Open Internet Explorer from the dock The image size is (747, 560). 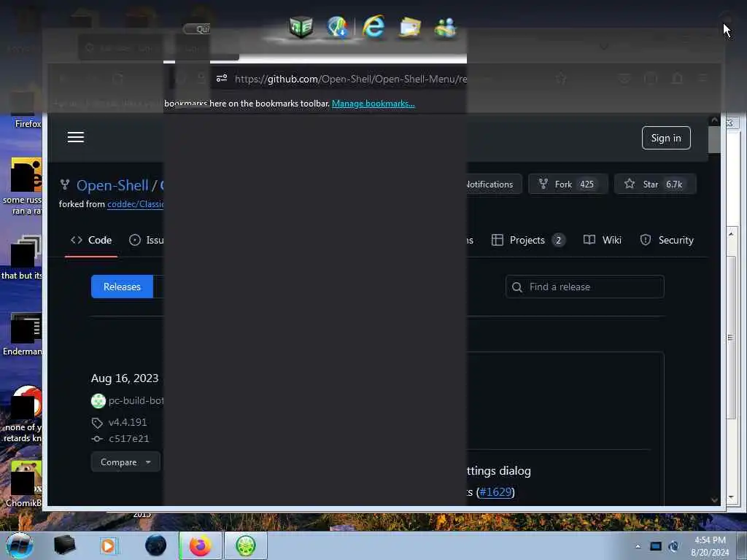pyautogui.click(x=373, y=27)
